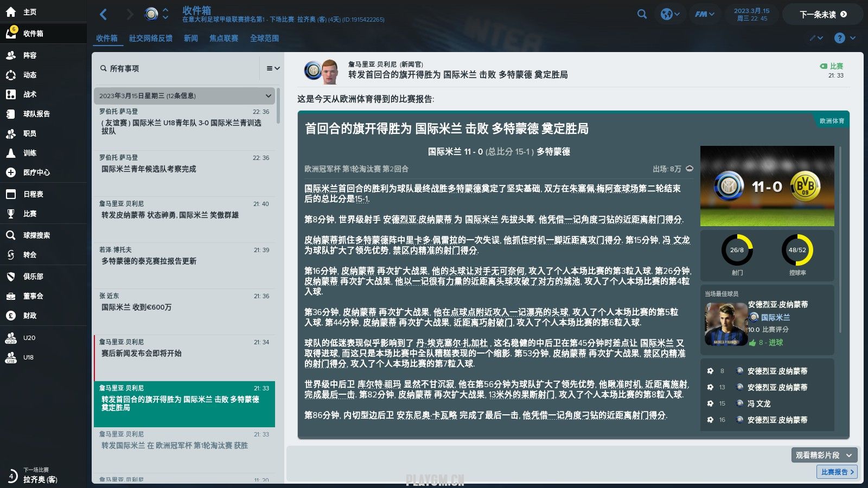
Task: Switch to the 全球范围 tab
Action: point(265,38)
